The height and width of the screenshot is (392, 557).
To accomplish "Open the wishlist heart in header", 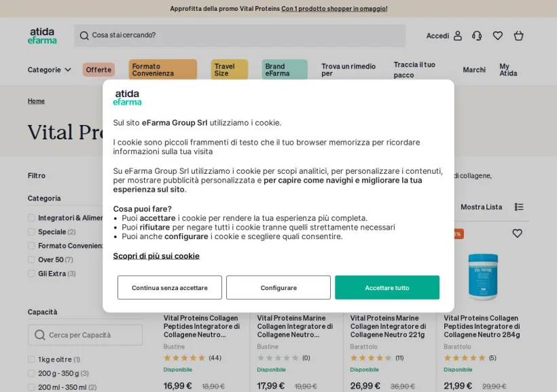I will pyautogui.click(x=498, y=35).
